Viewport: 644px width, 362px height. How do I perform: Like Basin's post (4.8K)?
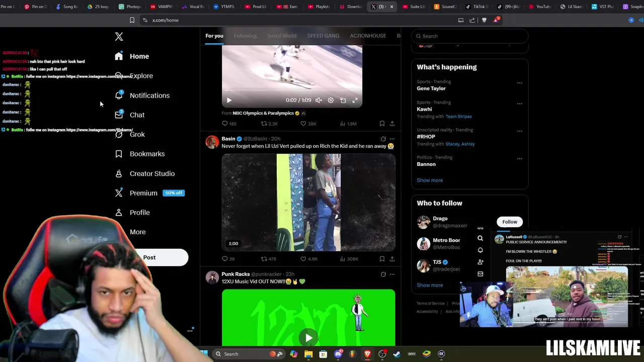308,259
